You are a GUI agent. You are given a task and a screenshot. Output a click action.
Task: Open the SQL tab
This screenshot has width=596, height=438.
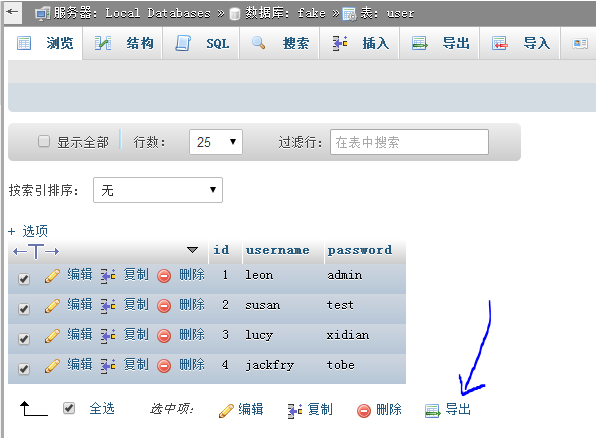click(x=201, y=43)
